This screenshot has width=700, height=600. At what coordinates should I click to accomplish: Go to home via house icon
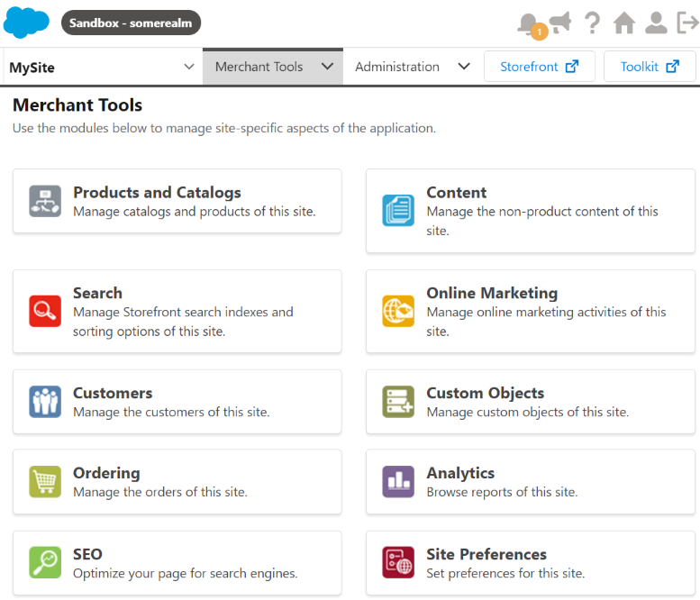click(624, 23)
